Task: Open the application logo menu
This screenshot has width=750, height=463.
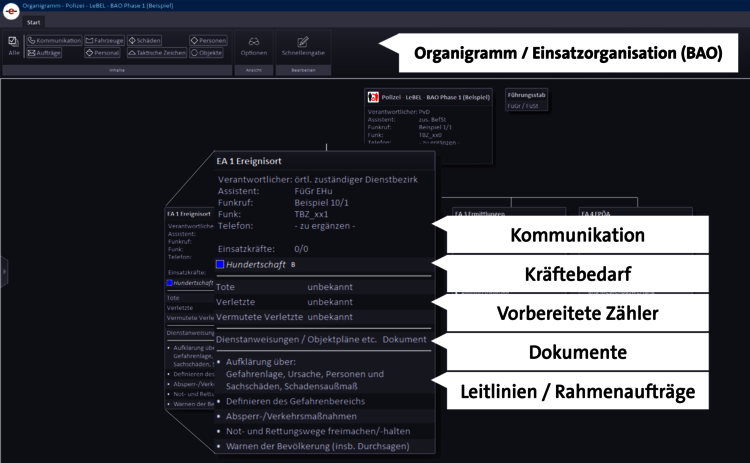Action: click(11, 11)
